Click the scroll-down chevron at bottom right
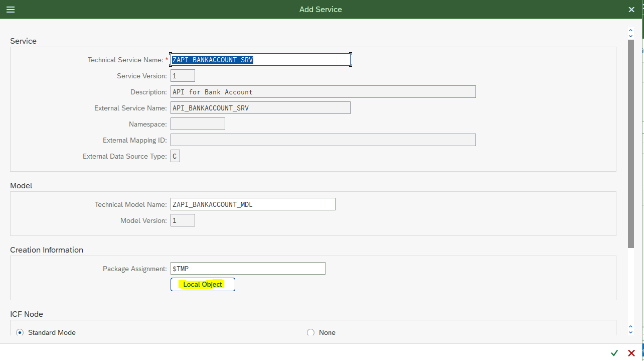The height and width of the screenshot is (361, 644). pos(630,332)
